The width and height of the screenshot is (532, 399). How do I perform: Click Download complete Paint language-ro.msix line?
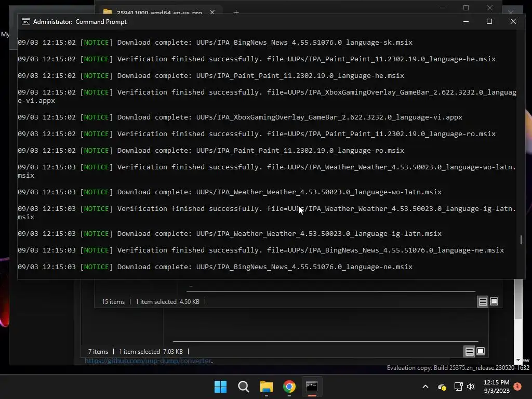tap(211, 151)
